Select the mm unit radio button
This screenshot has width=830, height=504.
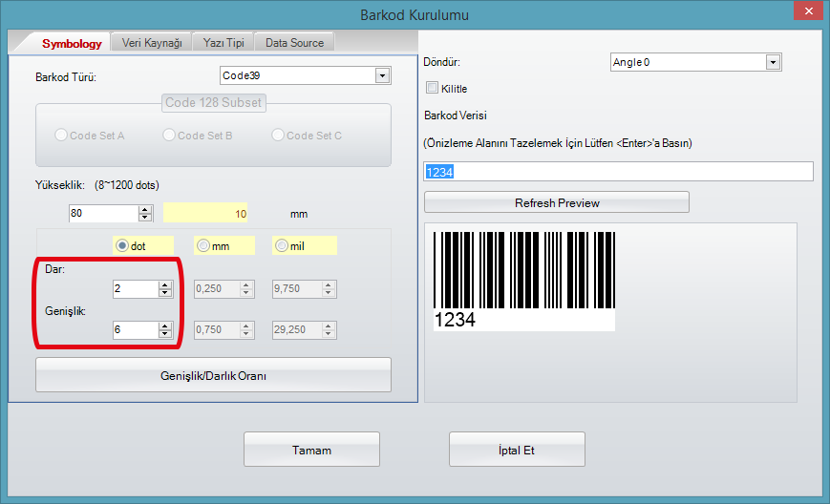click(x=202, y=245)
